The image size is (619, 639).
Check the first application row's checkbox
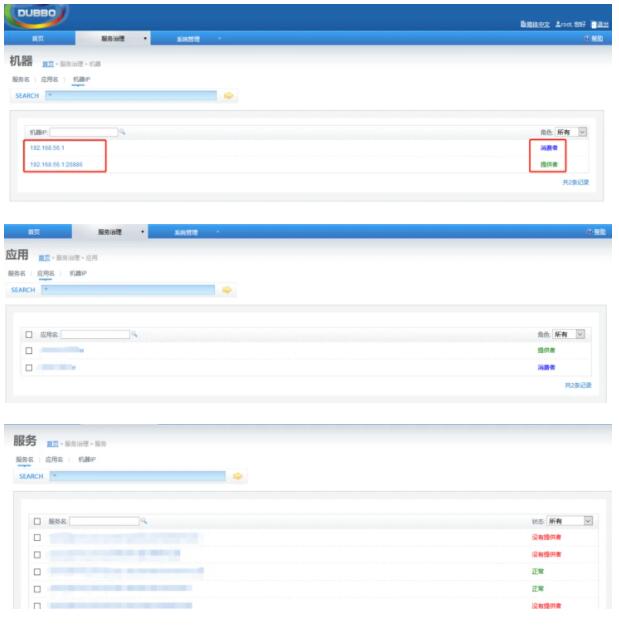[x=29, y=351]
